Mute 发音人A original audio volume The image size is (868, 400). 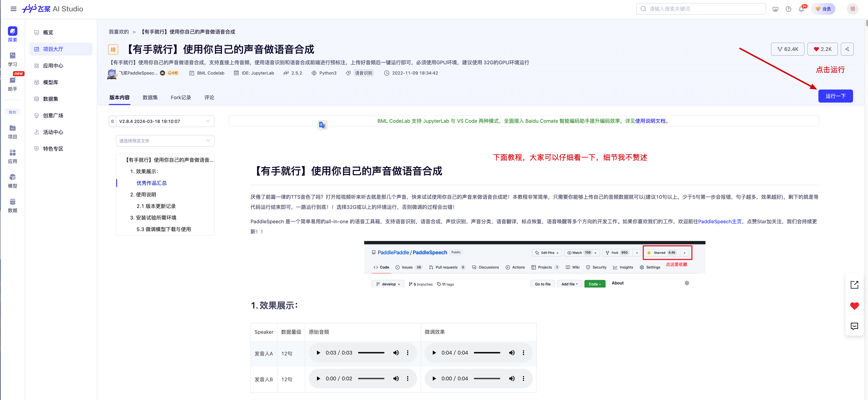click(x=396, y=353)
